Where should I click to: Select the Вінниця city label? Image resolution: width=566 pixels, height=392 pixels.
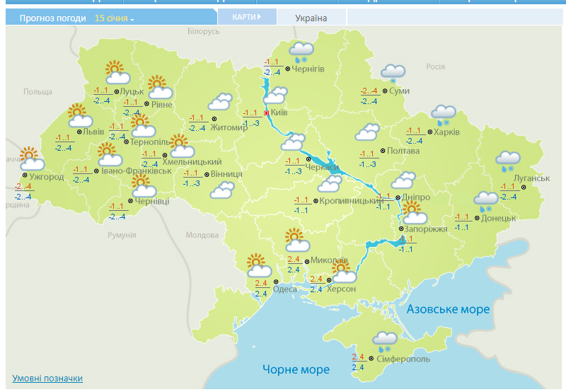click(226, 174)
